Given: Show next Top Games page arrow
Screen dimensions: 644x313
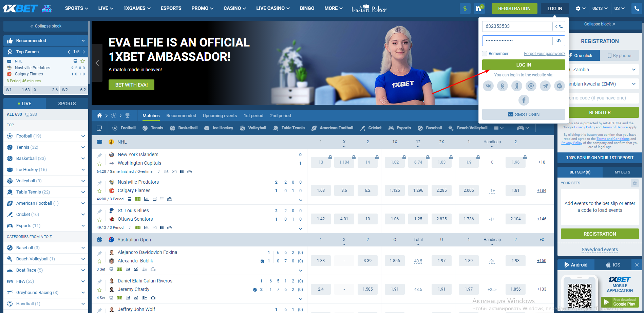Looking at the screenshot, I should (84, 52).
